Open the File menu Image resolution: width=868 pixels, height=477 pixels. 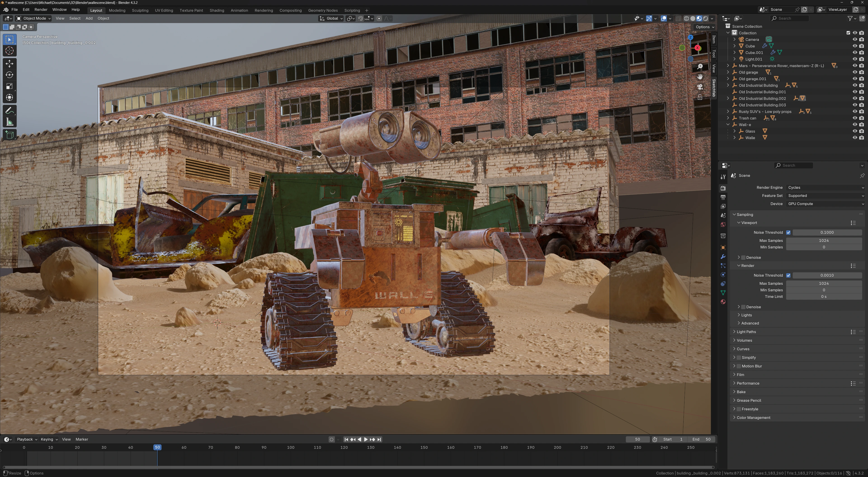point(14,9)
